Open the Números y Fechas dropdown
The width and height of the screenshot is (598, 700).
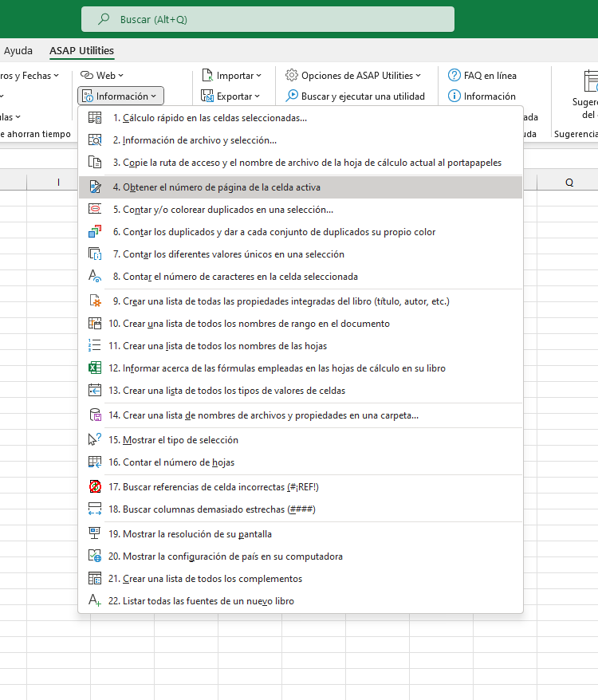click(x=30, y=76)
